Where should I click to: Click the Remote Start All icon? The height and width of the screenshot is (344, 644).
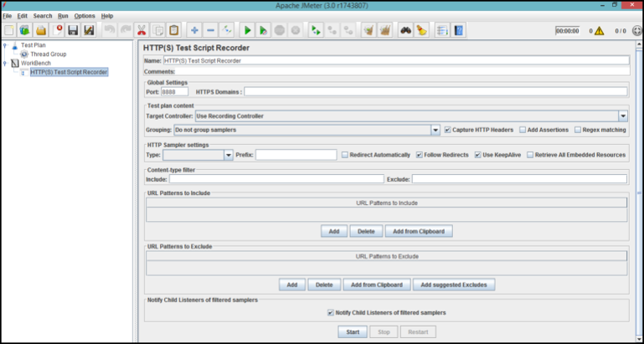pos(316,30)
